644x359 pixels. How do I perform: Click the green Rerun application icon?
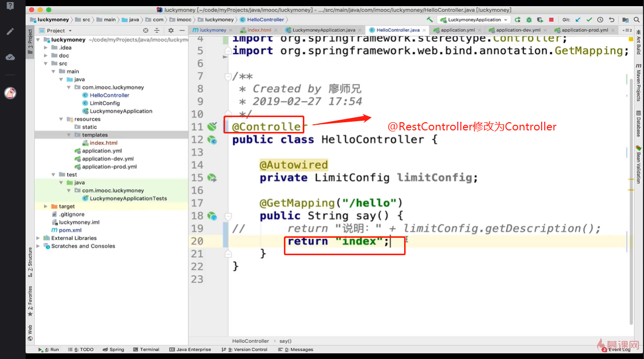(518, 19)
